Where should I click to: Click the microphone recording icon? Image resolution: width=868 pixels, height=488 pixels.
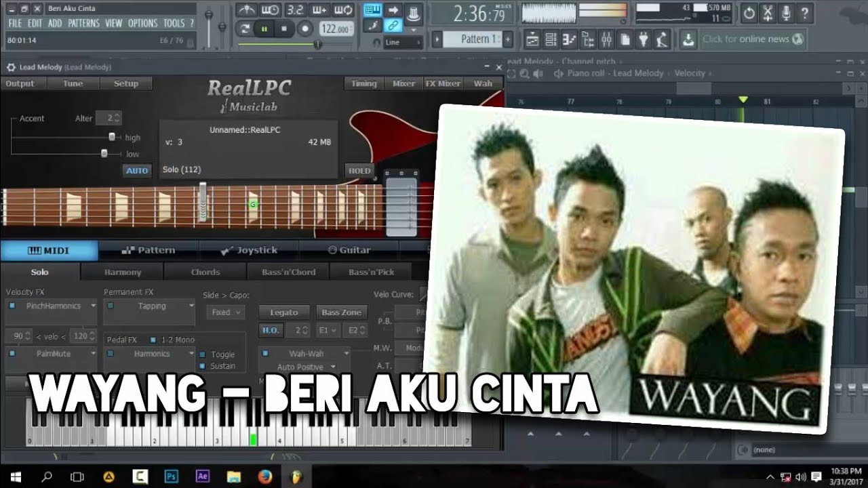point(785,12)
